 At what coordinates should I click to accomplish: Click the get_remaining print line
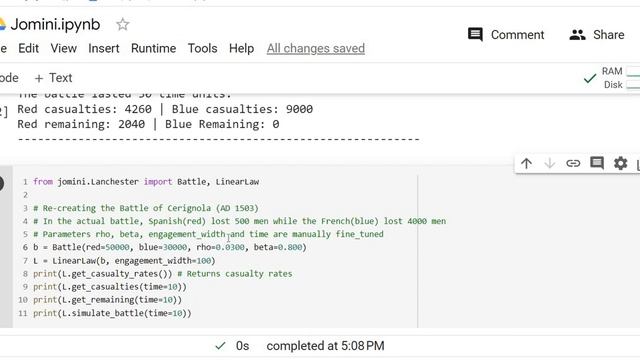click(107, 300)
